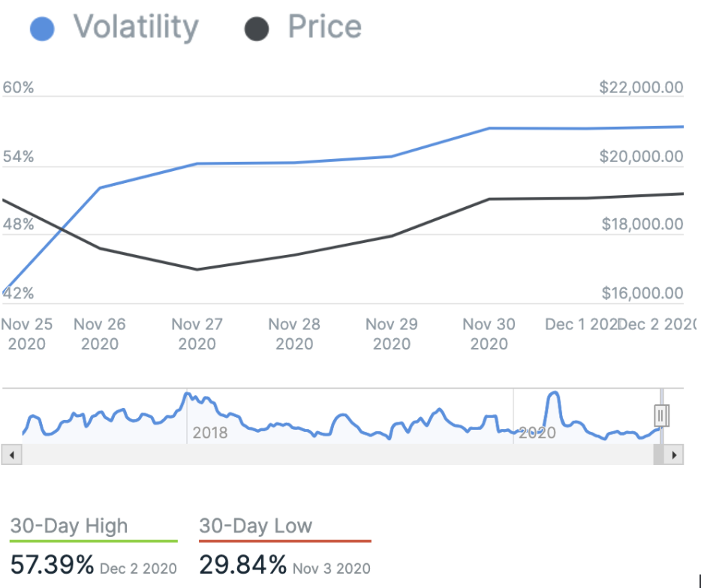Click the Nov 27 2020 axis label
Viewport: 704px width, 588px height.
click(x=197, y=334)
